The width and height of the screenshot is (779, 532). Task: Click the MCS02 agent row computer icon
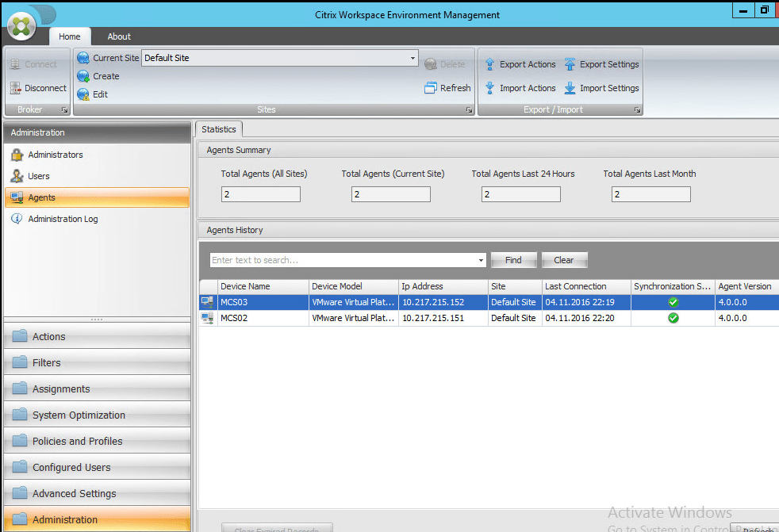[x=208, y=318]
